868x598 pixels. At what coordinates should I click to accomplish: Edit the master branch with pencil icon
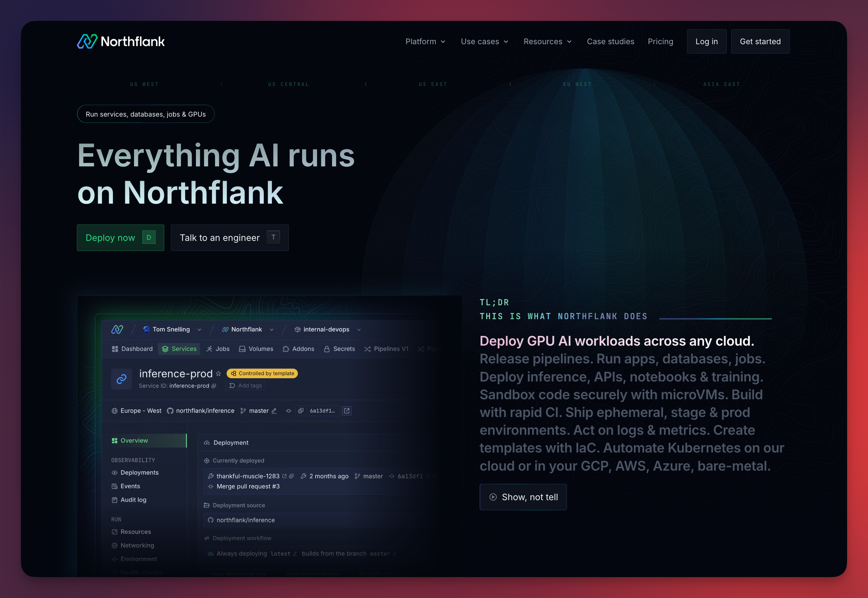tap(274, 411)
